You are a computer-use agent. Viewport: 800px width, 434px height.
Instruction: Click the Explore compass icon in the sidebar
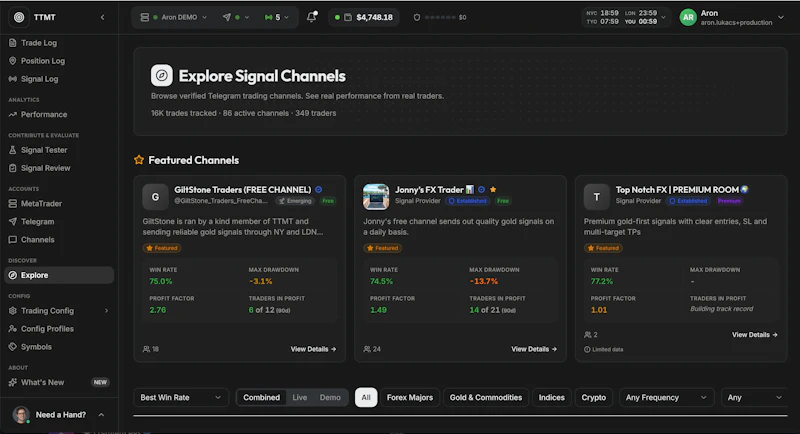click(x=13, y=275)
